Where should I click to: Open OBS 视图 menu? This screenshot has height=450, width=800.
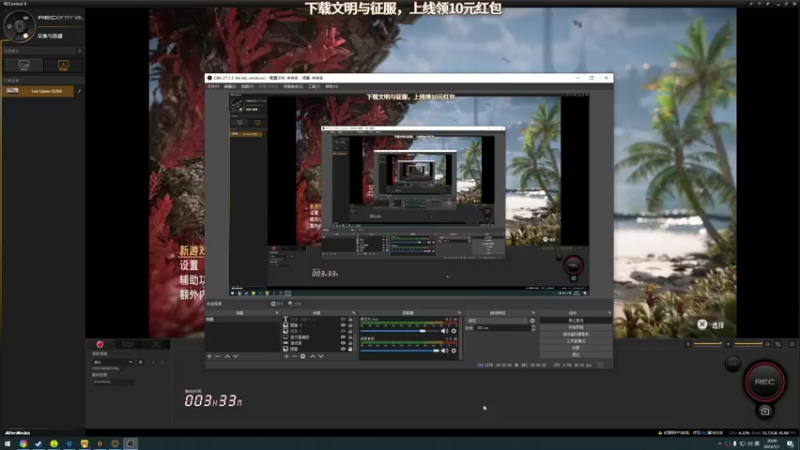(x=247, y=87)
